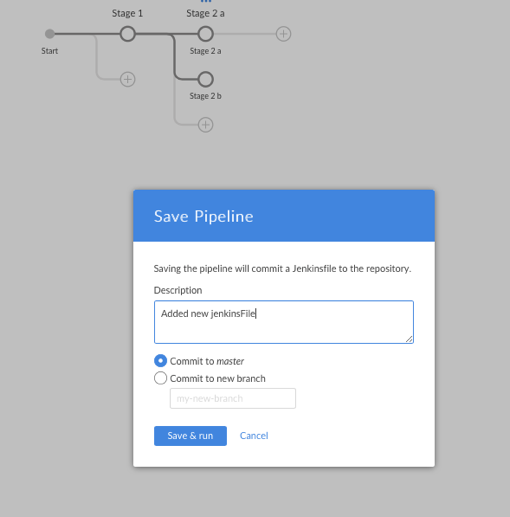Click the Stage 2 b label text

tap(205, 96)
